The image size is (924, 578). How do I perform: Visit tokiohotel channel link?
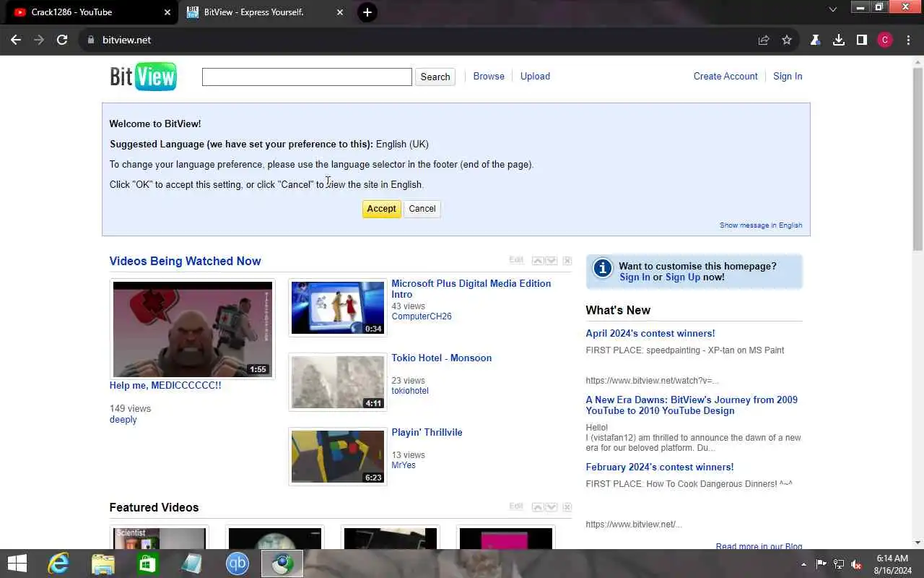click(410, 391)
